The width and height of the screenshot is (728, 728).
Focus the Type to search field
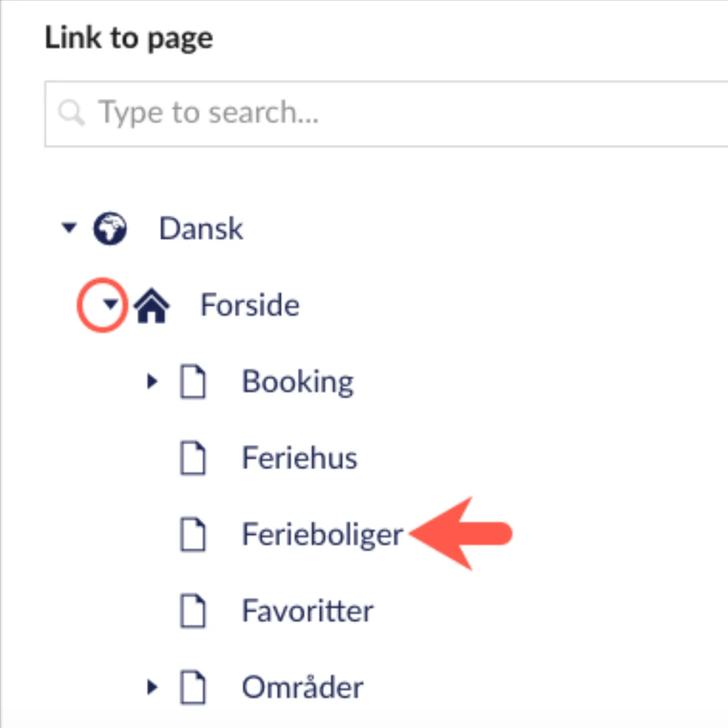[386, 113]
